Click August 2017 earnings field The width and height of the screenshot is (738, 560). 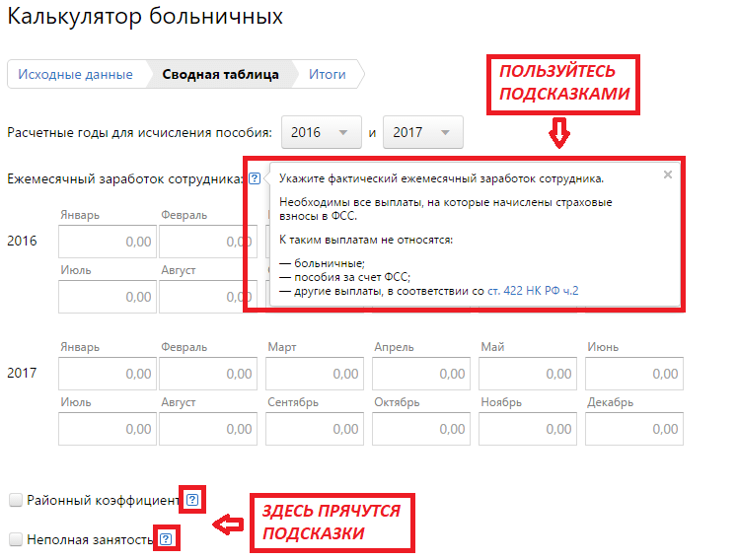coord(208,429)
